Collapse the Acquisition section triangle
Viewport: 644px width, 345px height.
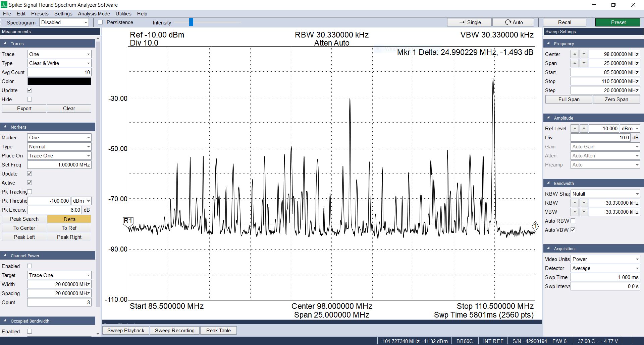[x=548, y=249]
